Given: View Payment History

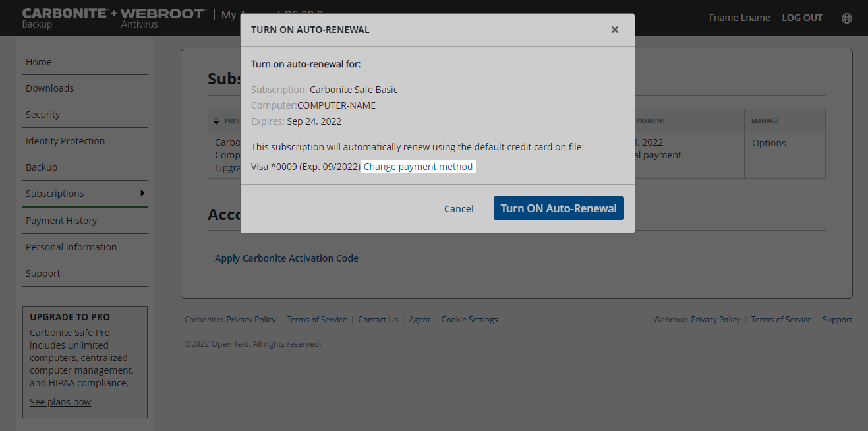Looking at the screenshot, I should click(x=61, y=221).
